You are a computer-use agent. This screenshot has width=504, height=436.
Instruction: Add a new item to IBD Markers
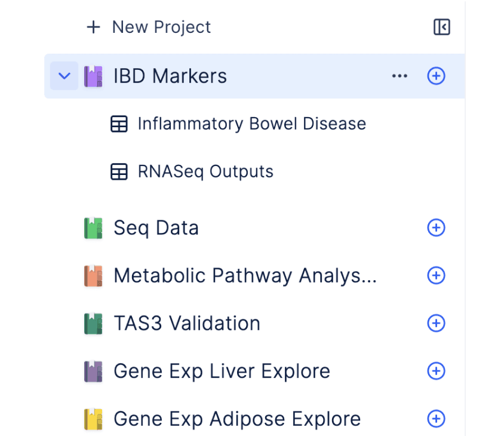tap(436, 76)
